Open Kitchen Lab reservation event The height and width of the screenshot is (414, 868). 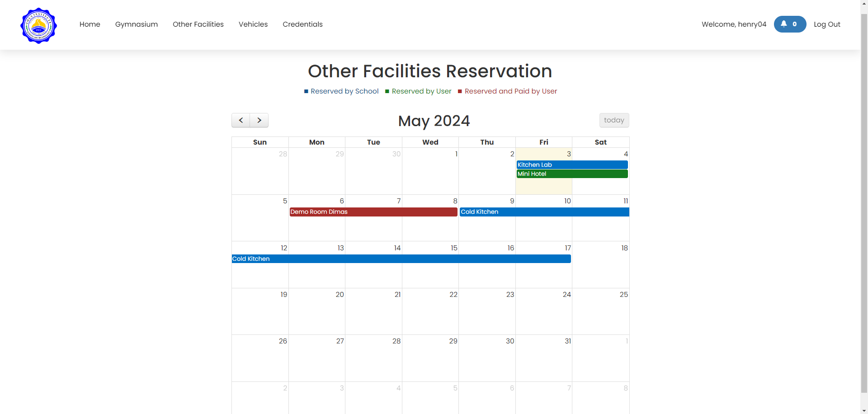571,165
